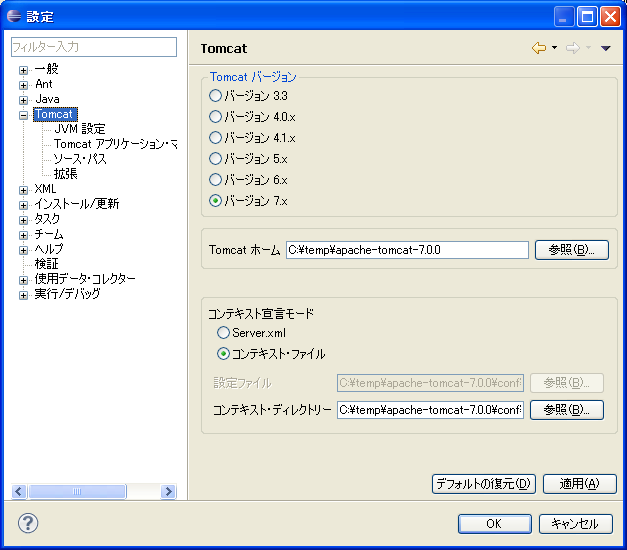The width and height of the screenshot is (627, 550).
Task: Click the tree scrollbar left arrow
Action: coord(19,491)
